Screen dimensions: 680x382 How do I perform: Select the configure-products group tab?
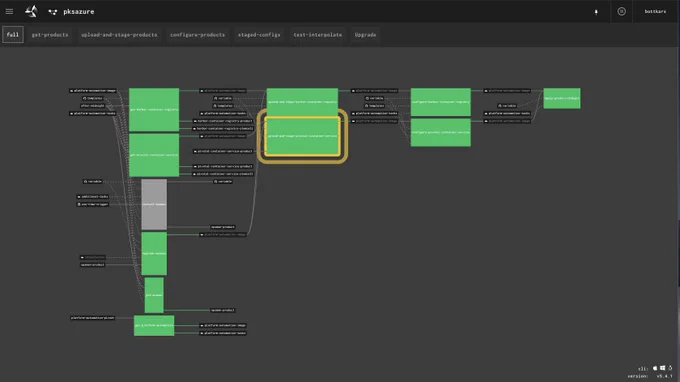(197, 35)
